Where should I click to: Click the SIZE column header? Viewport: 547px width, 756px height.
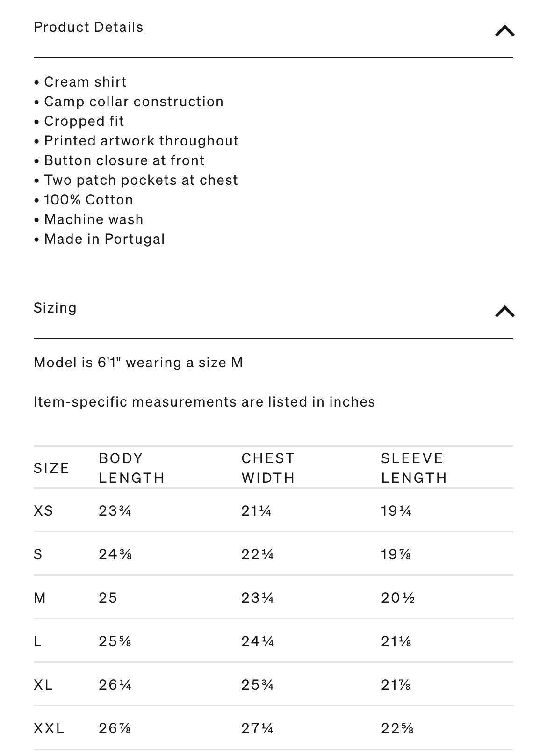[51, 468]
